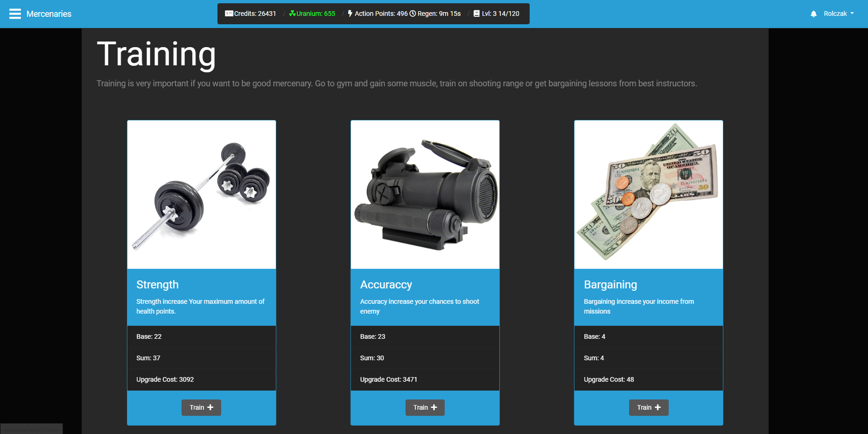Click the credits banknote icon
Image resolution: width=868 pixels, height=434 pixels.
[x=228, y=14]
